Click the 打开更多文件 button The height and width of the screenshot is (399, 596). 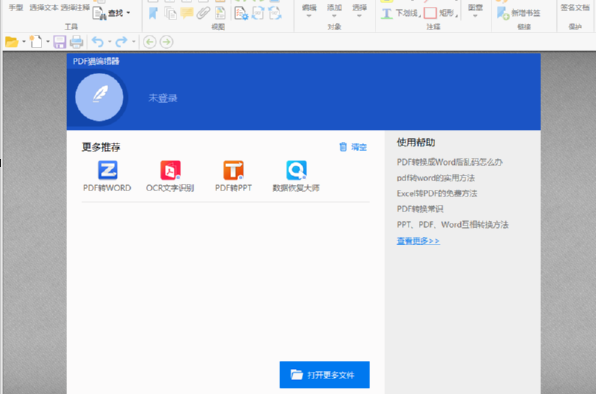point(324,375)
